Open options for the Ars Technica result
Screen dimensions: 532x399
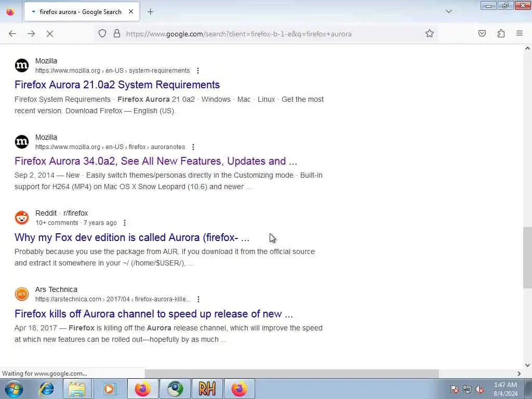[198, 299]
